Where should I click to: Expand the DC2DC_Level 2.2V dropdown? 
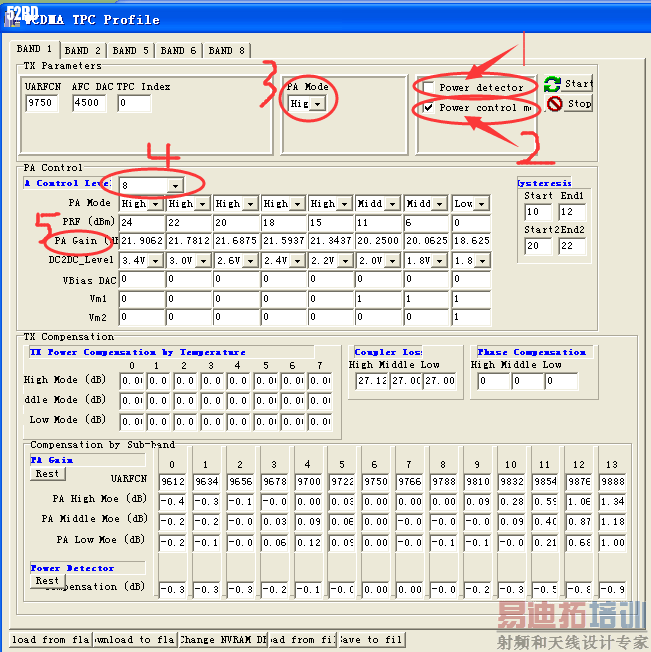point(345,261)
